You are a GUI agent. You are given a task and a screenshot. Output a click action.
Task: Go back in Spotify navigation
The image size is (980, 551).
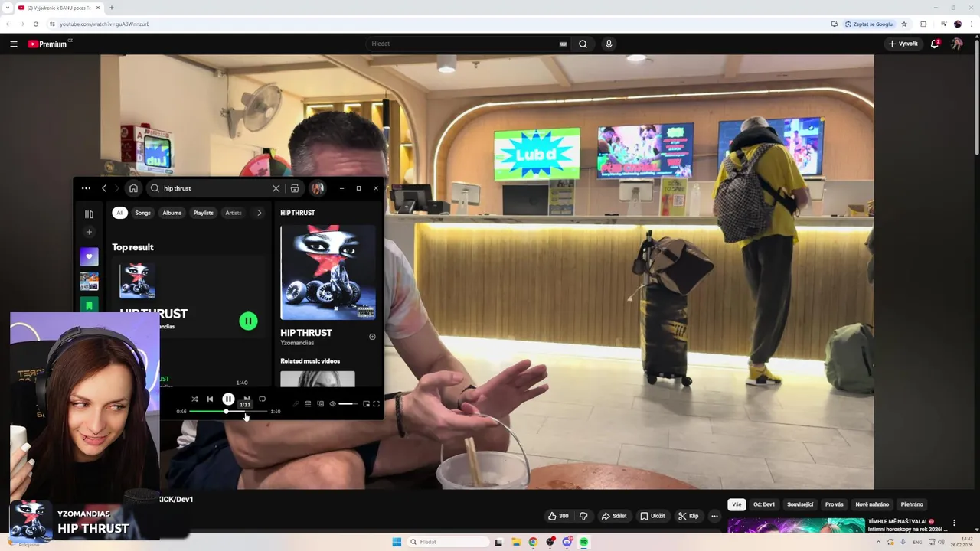pyautogui.click(x=104, y=188)
